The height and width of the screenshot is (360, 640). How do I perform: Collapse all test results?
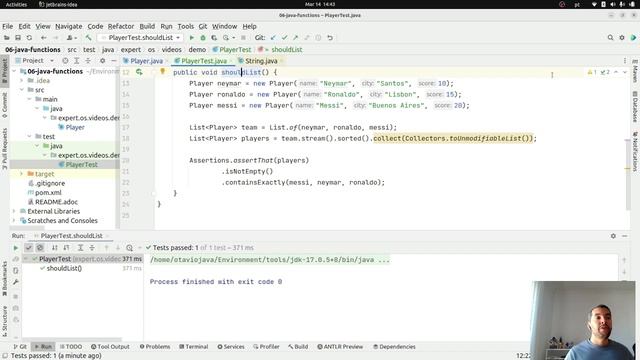(92, 248)
